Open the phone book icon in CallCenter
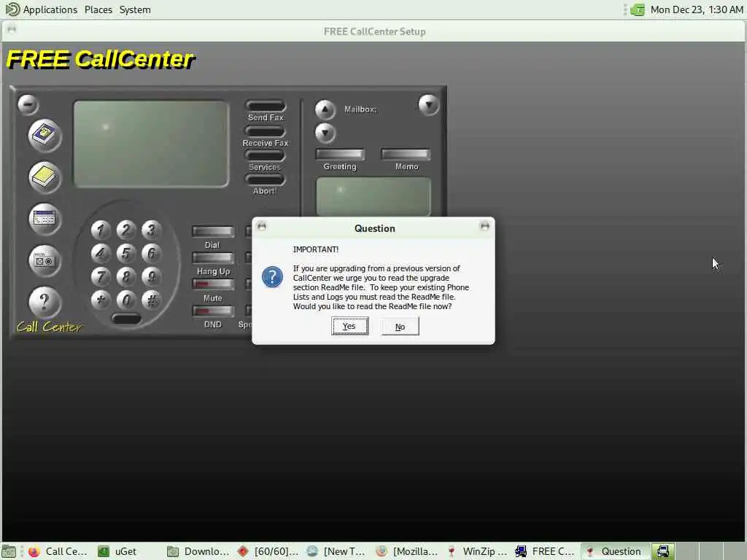This screenshot has height=560, width=747. (44, 135)
